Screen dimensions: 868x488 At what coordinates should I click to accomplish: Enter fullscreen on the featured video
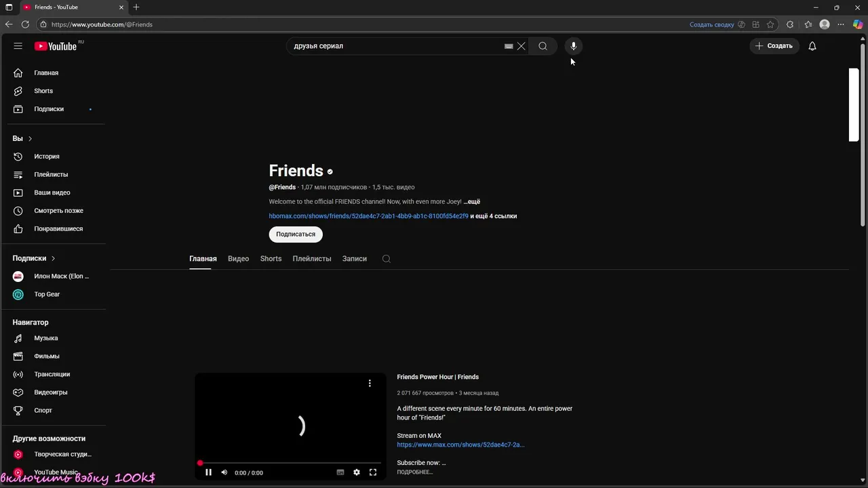373,472
